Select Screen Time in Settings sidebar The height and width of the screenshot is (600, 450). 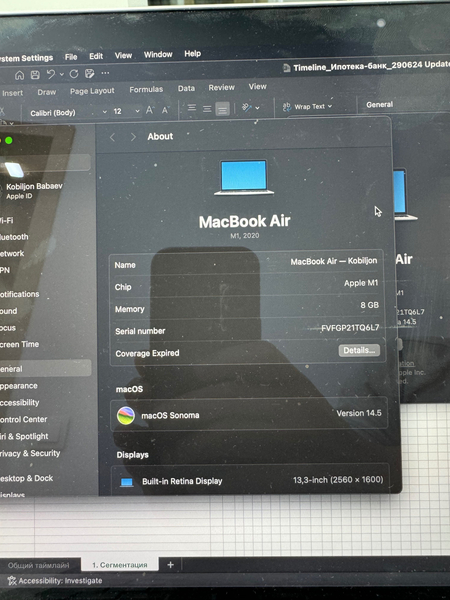pyautogui.click(x=20, y=344)
